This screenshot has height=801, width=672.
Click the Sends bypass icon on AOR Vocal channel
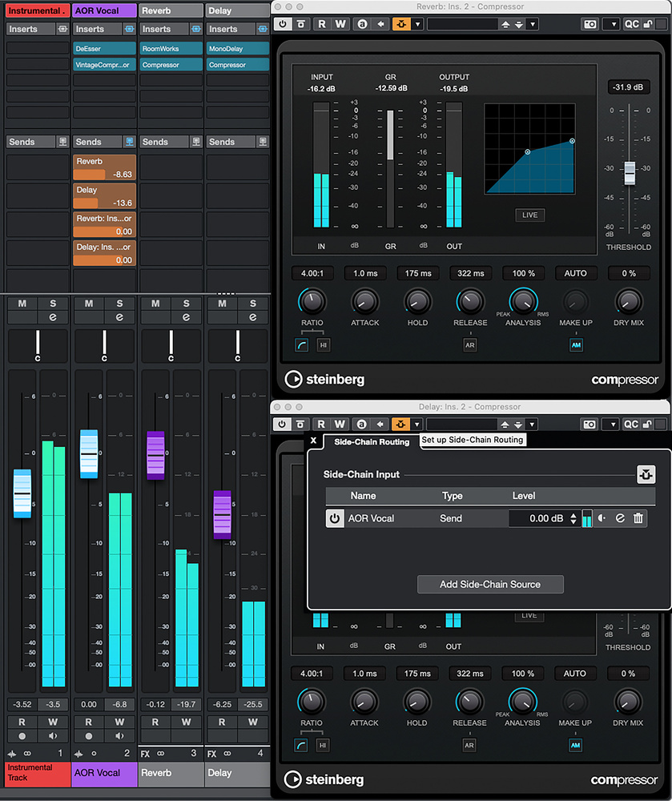click(129, 142)
